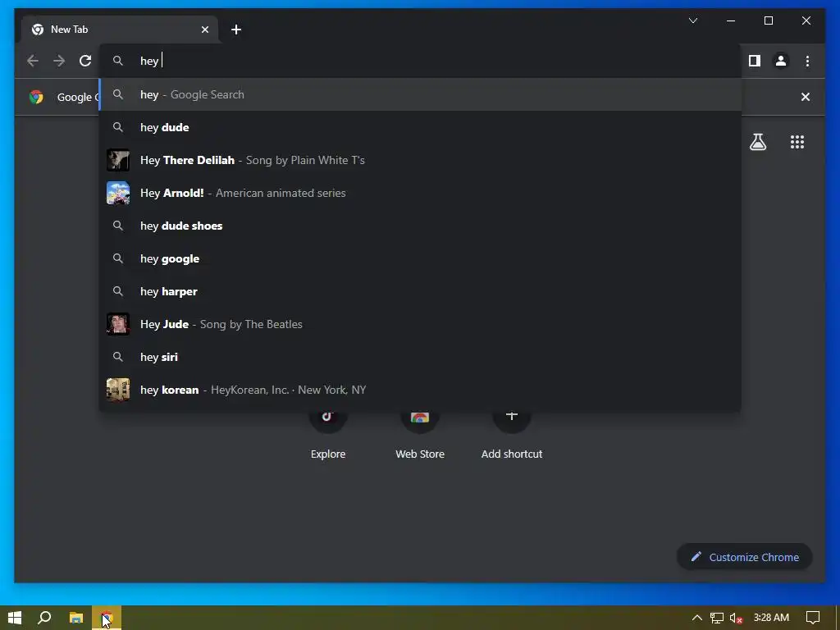
Task: Pick the 'hey siri' suggestion
Action: click(421, 357)
